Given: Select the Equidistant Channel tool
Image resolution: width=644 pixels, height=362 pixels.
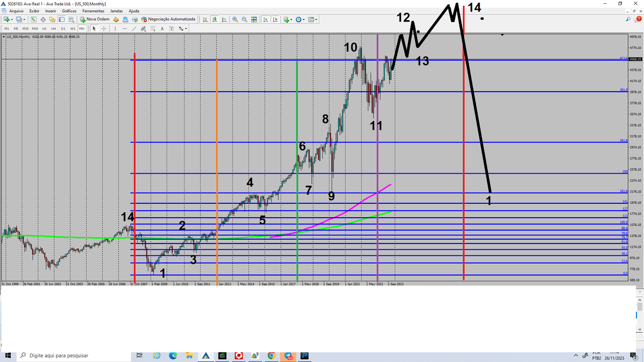Looking at the screenshot, I should pos(143,28).
